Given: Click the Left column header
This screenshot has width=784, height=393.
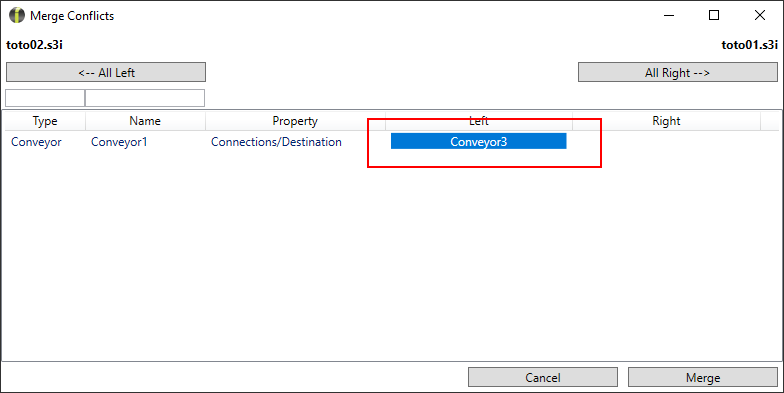Looking at the screenshot, I should (x=478, y=121).
